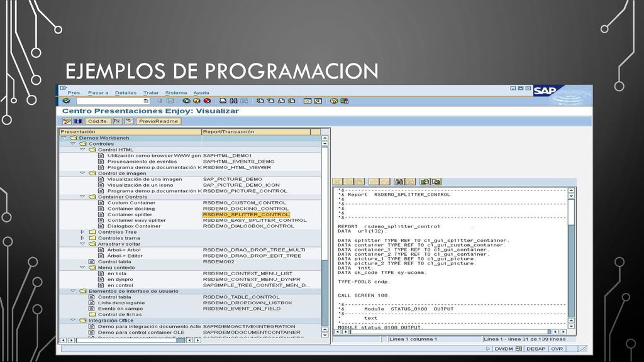The image size is (644, 362).
Task: Click the Last page icon
Action: [292, 101]
